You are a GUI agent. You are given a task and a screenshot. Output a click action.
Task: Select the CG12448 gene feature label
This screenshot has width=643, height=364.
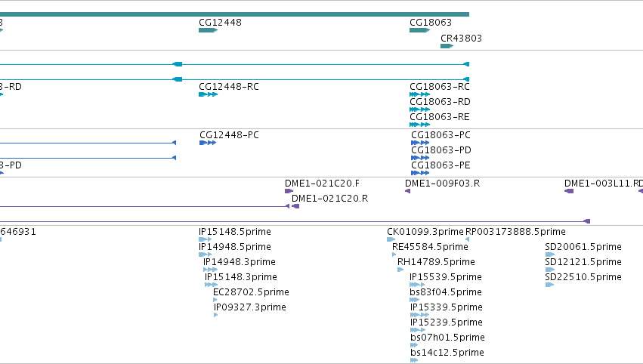point(220,23)
